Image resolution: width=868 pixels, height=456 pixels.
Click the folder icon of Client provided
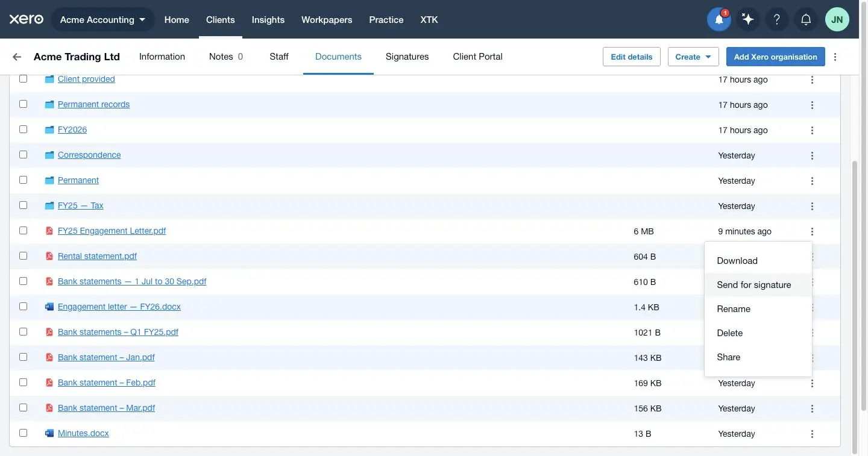(49, 79)
